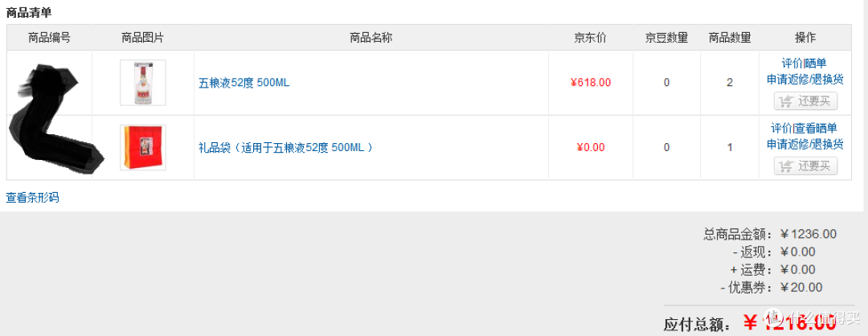Click 评价|查看晒单 for the gift bag
The width and height of the screenshot is (868, 336).
(x=804, y=128)
